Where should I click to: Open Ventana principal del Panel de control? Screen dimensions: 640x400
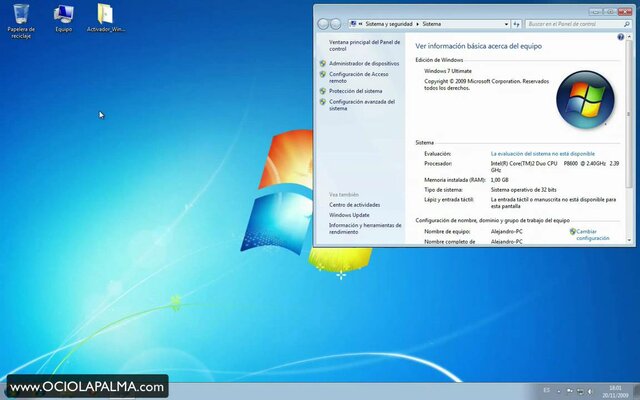(x=364, y=45)
